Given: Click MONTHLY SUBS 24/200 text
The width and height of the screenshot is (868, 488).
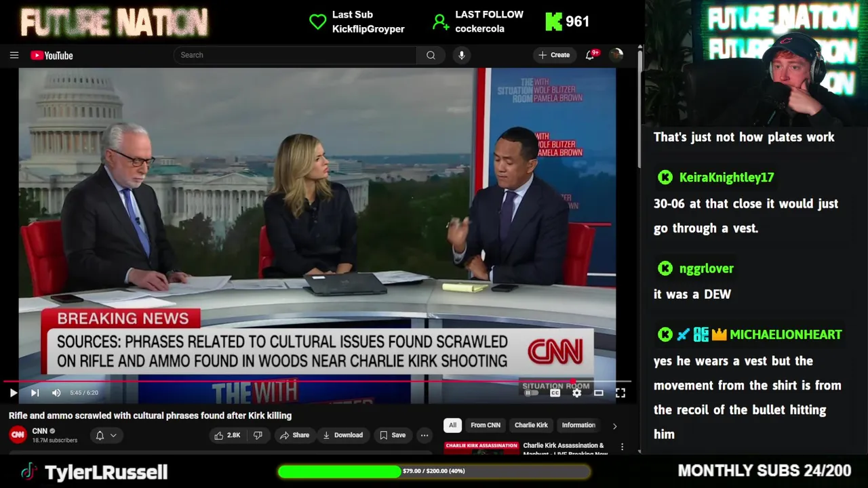Looking at the screenshot, I should (x=764, y=471).
